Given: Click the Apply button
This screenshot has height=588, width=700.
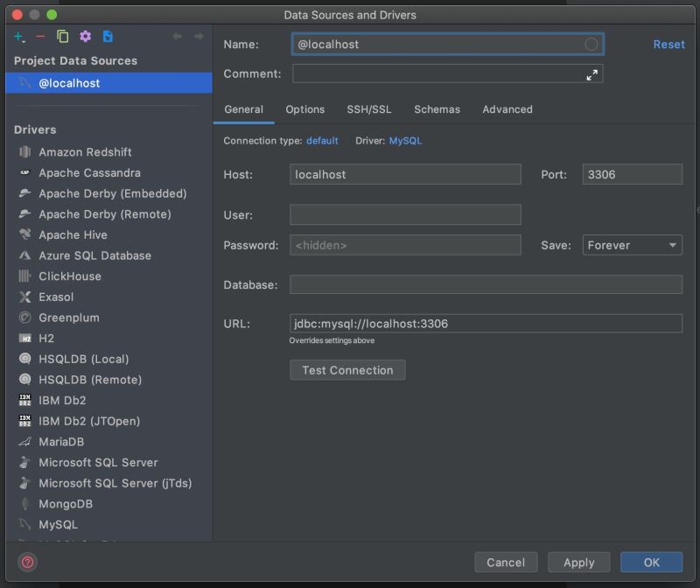Looking at the screenshot, I should pos(578,563).
